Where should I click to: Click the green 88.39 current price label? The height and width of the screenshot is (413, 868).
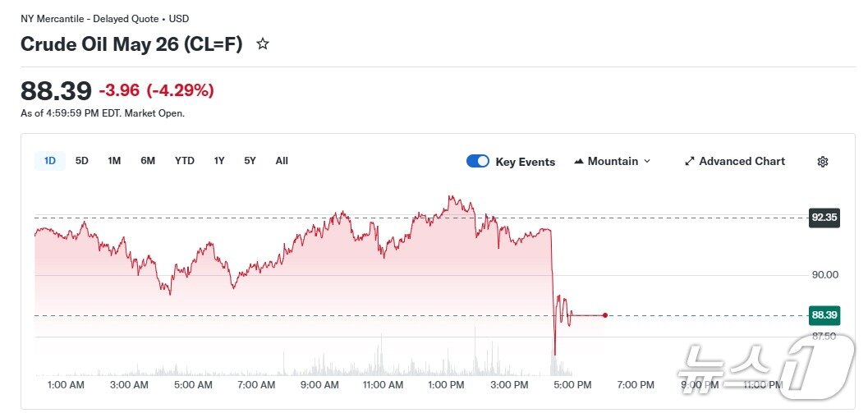click(824, 315)
